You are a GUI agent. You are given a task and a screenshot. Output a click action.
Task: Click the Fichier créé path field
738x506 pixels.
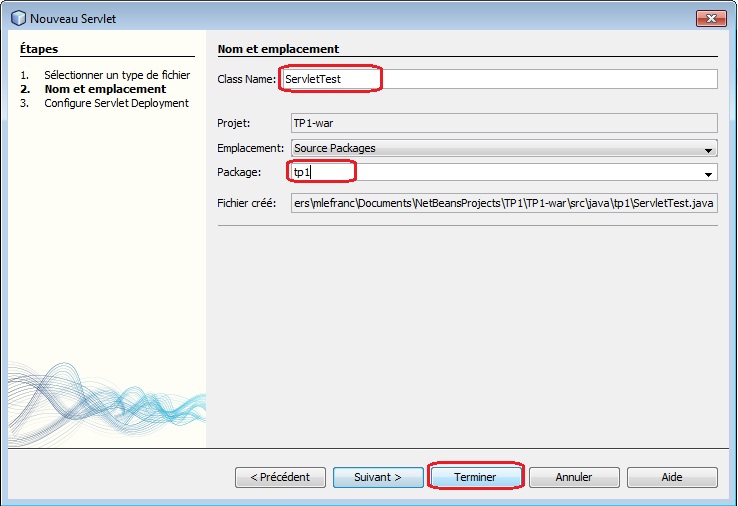(x=503, y=204)
